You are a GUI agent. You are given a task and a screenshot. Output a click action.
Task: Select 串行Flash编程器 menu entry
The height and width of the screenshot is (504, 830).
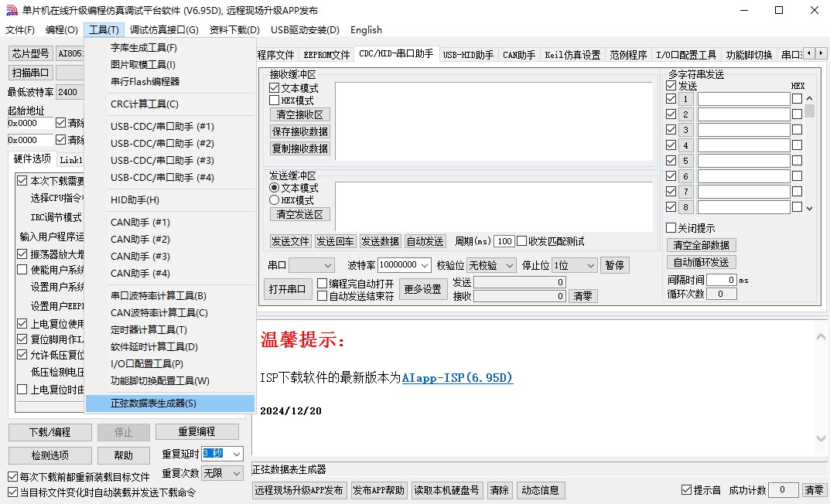(170, 81)
